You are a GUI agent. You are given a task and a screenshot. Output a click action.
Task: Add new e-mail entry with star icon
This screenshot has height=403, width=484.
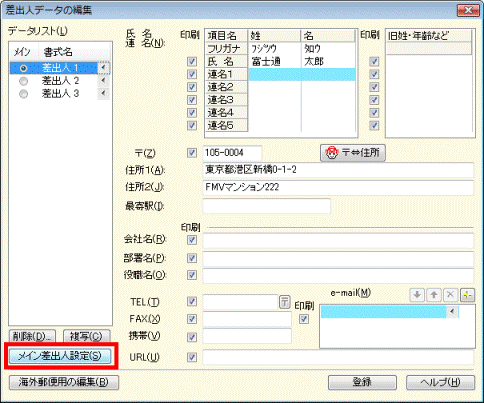point(467,295)
